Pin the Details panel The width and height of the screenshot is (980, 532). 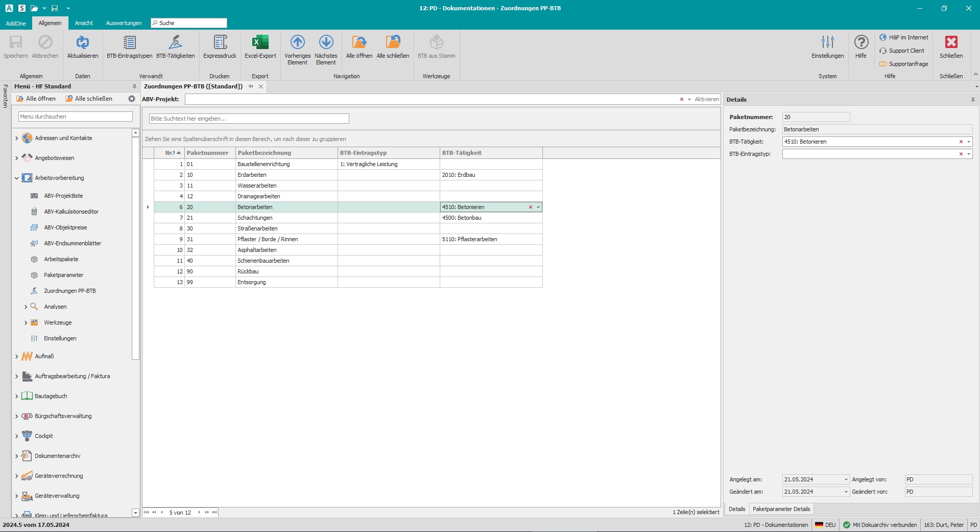pyautogui.click(x=973, y=100)
